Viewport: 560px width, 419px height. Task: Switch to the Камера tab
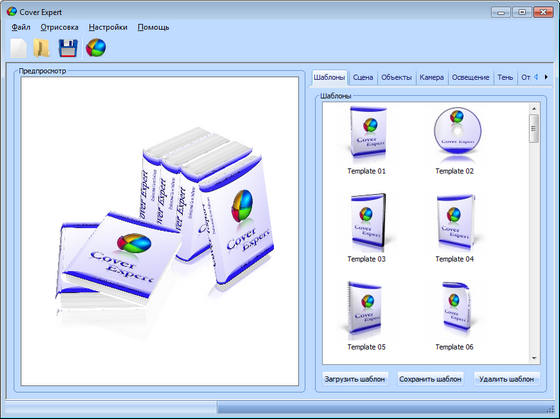coord(431,78)
